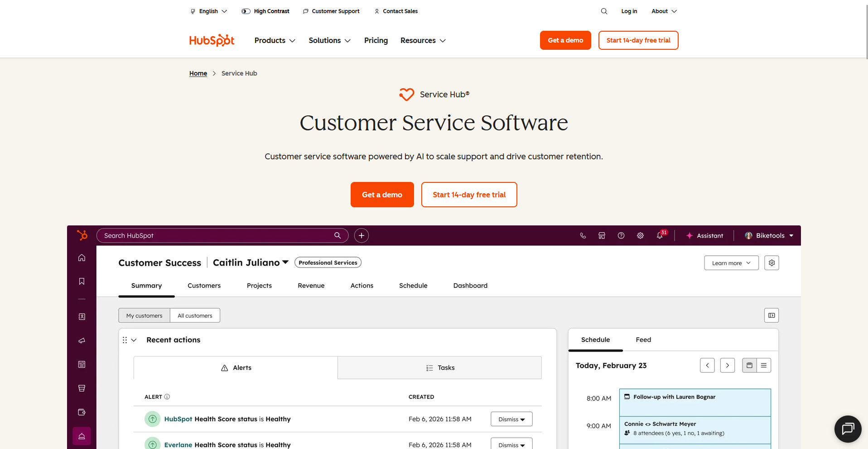Switch to the Feed tab
Screen dimensions: 868x449
tap(643, 340)
